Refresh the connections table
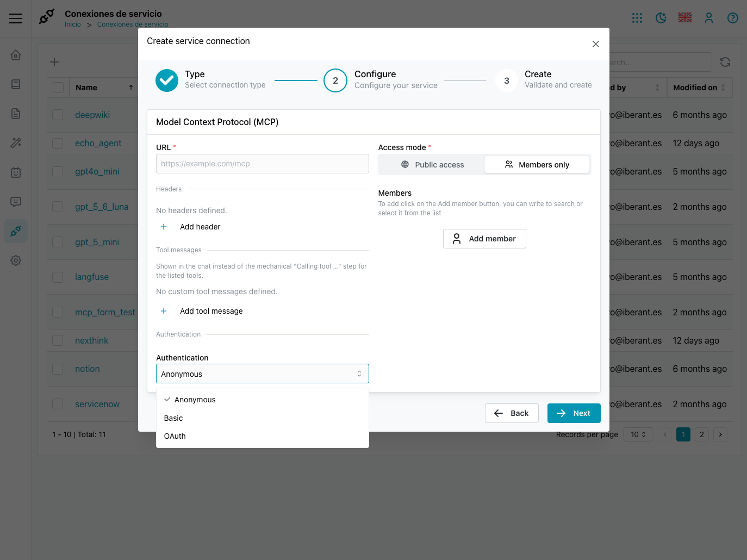This screenshot has height=560, width=747. tap(725, 62)
